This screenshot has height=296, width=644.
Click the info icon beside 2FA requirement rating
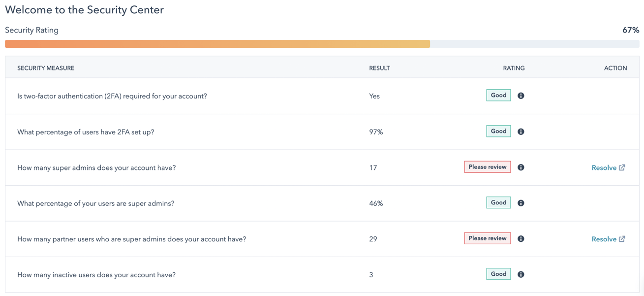[x=521, y=95]
